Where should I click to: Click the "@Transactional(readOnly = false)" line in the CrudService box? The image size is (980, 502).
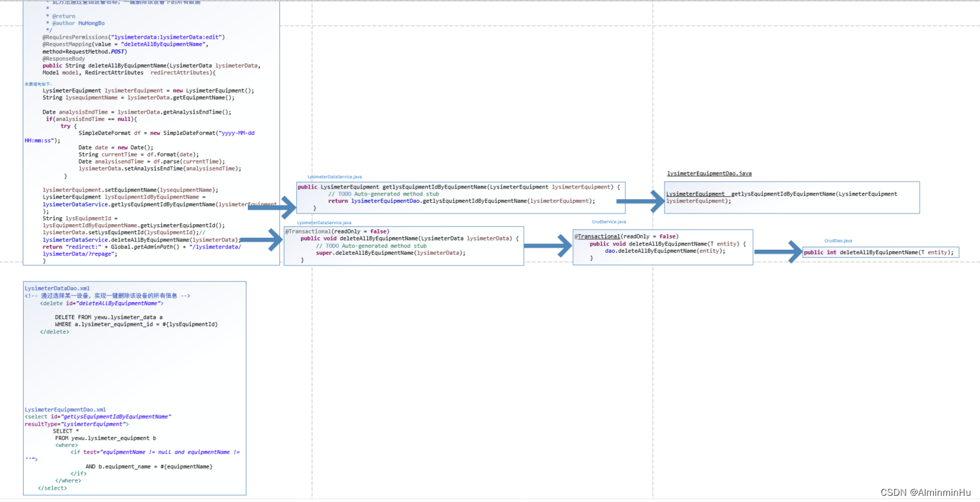pyautogui.click(x=626, y=237)
